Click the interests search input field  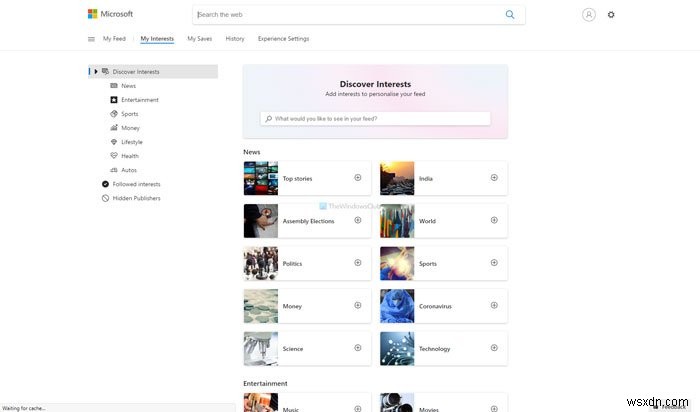[375, 119]
